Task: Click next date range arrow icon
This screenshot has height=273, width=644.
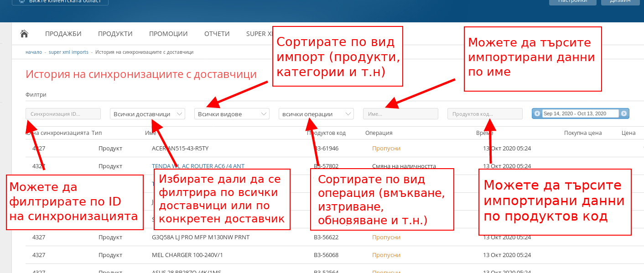Action: tap(624, 113)
